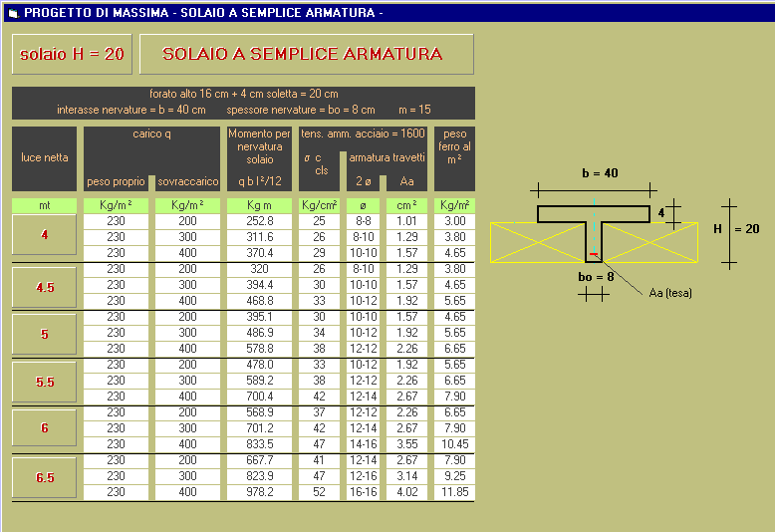Click the reinforcement area cell 4.02
Screen dimensions: 775x532
[x=405, y=492]
